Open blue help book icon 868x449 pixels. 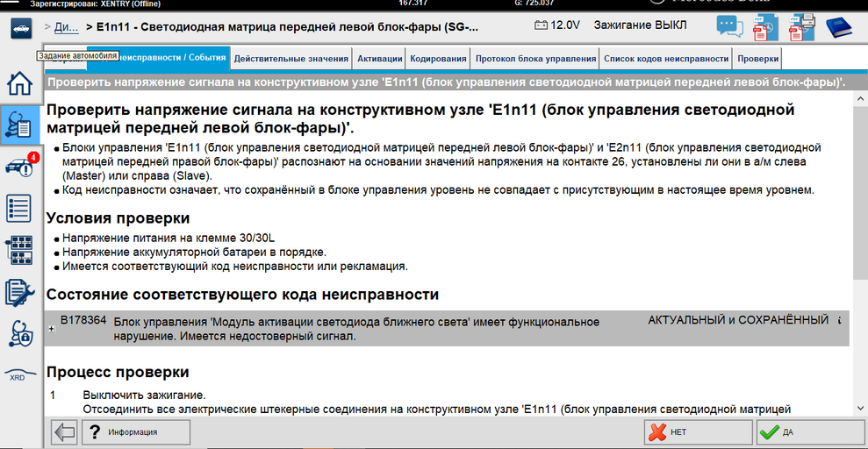coord(841,26)
